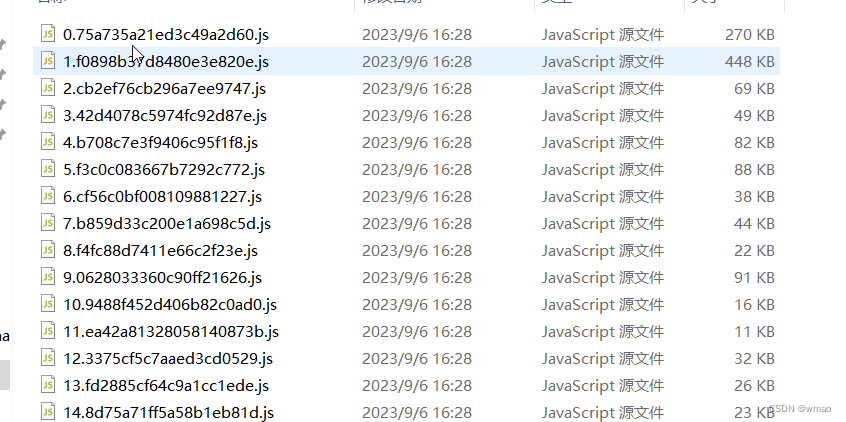Select icon of 6.cf56c0bf008109881227.js
The width and height of the screenshot is (846, 422).
(48, 195)
